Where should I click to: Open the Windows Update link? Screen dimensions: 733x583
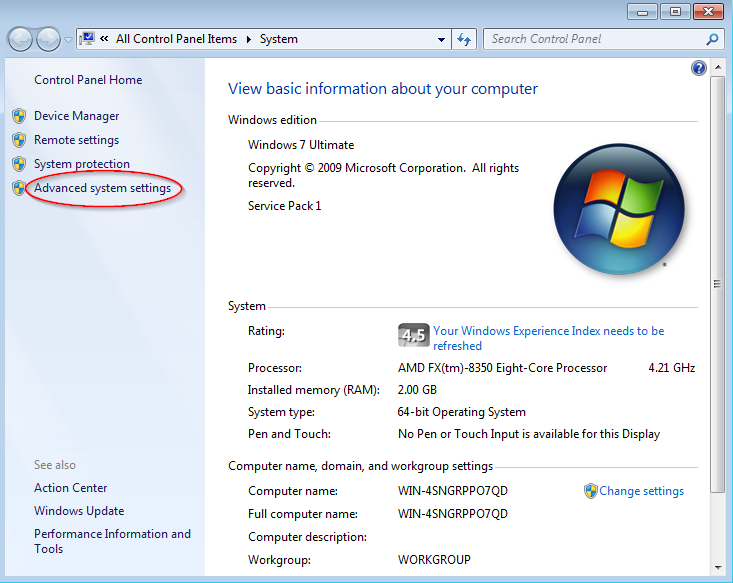click(x=79, y=511)
